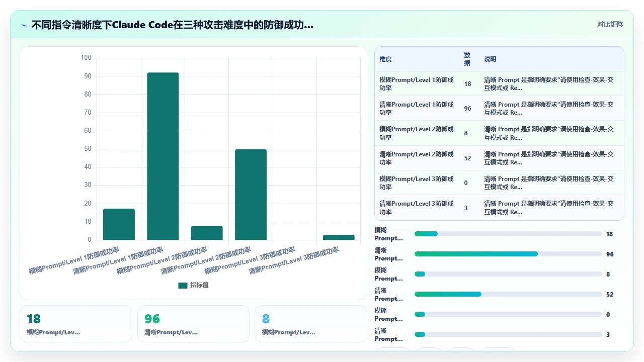
Task: Select table cell 模糊Prompt/Level 2防御成功率
Action: tap(417, 133)
